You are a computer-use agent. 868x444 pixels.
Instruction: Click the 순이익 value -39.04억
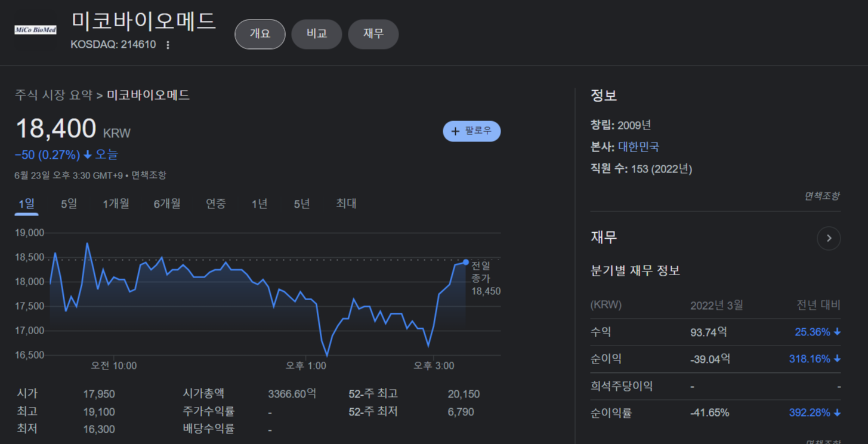711,359
